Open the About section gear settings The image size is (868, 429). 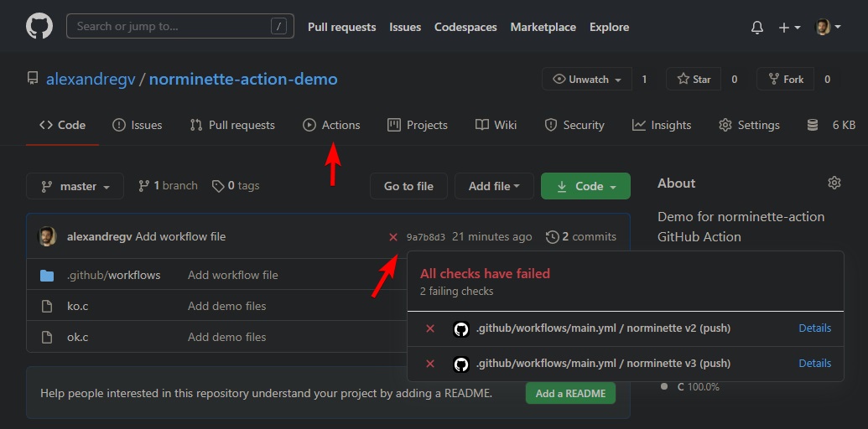(834, 183)
